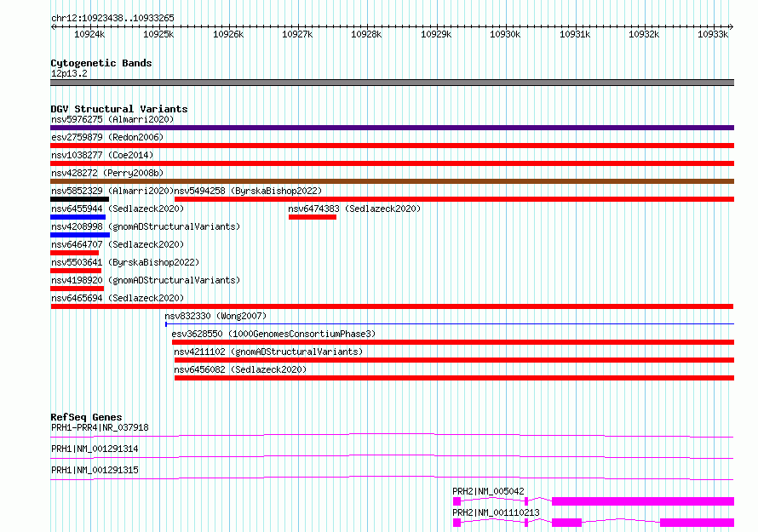Select the brown bar under nsv428272 (Perry2008b)

[x=392, y=181]
